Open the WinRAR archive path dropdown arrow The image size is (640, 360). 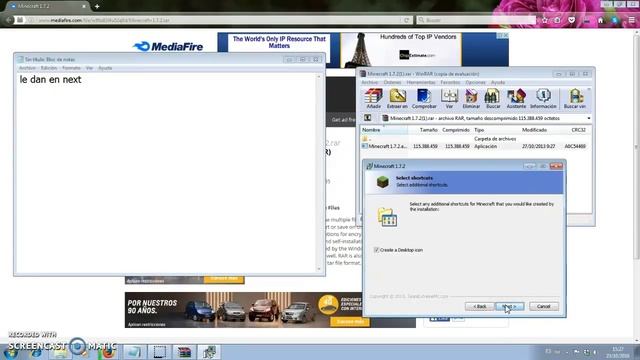tap(589, 118)
